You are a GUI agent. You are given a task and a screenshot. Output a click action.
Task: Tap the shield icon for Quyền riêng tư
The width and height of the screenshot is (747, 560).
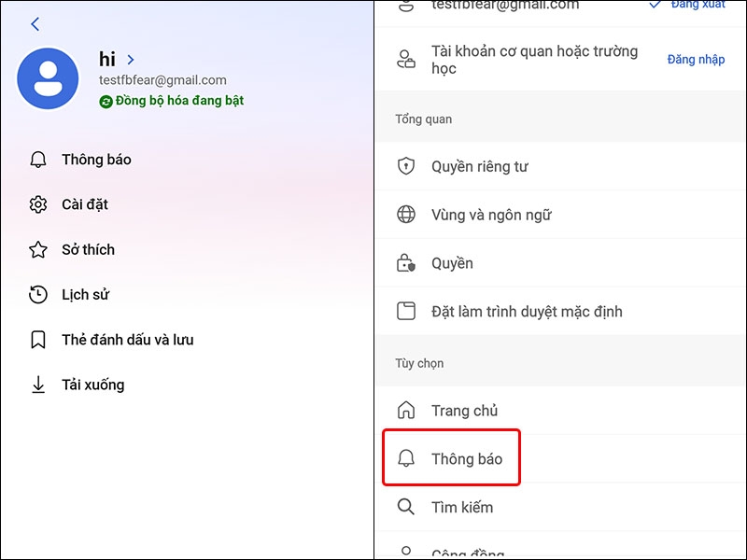pyautogui.click(x=406, y=166)
